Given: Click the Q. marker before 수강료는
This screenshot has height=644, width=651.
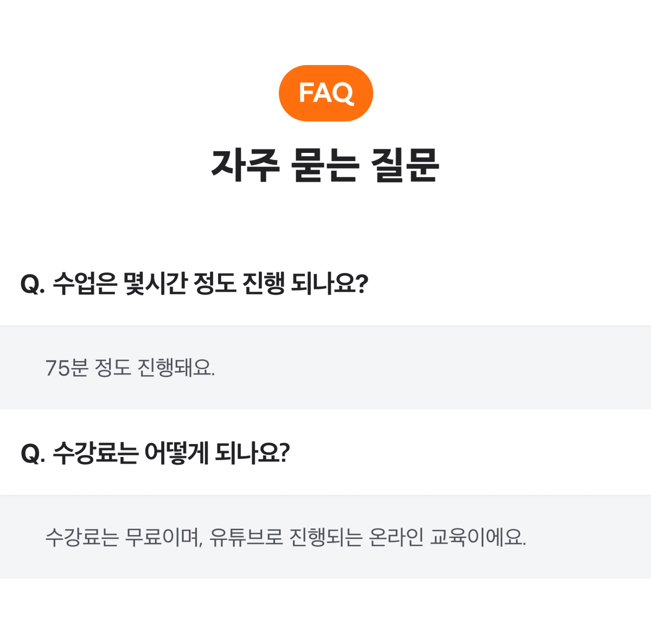Looking at the screenshot, I should coord(33,453).
